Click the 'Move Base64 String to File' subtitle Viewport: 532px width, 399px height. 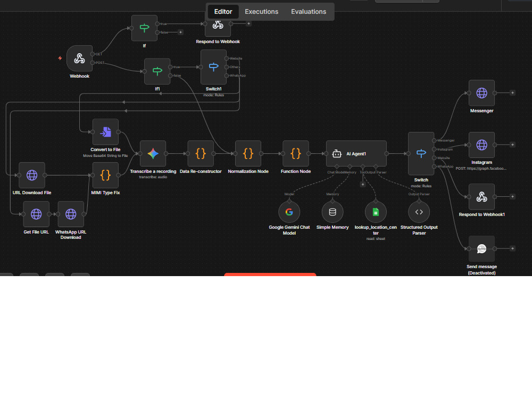105,156
